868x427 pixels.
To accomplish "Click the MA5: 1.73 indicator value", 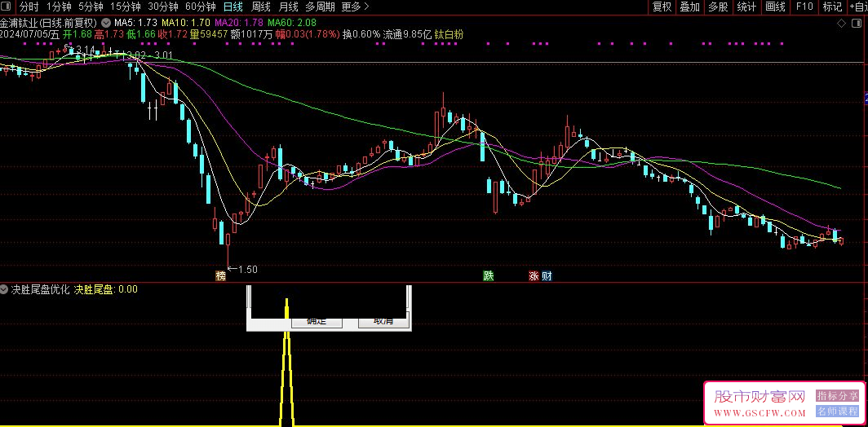I will (136, 24).
